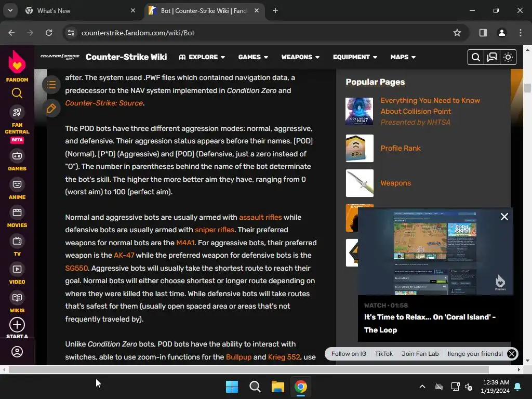Screen dimensions: 532x399
Task: Open the table of contents list icon
Action: 51,85
